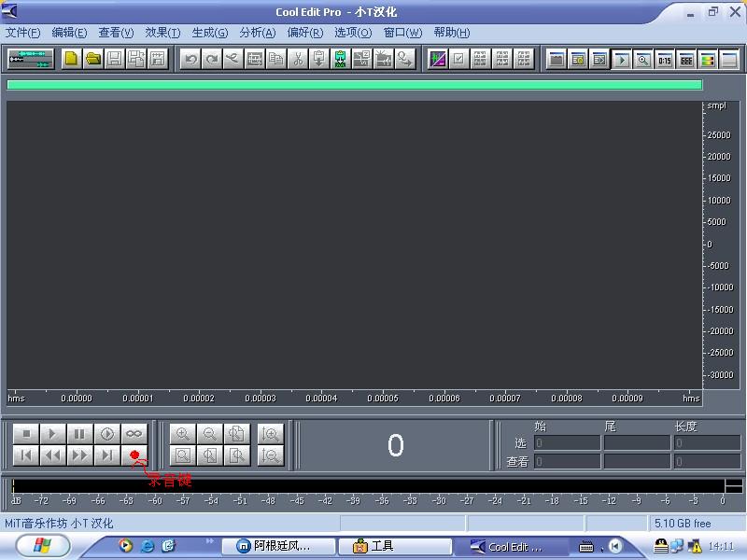Toggle the EEE window toolbar button
Viewport: 747px width, 560px height.
pyautogui.click(x=686, y=60)
